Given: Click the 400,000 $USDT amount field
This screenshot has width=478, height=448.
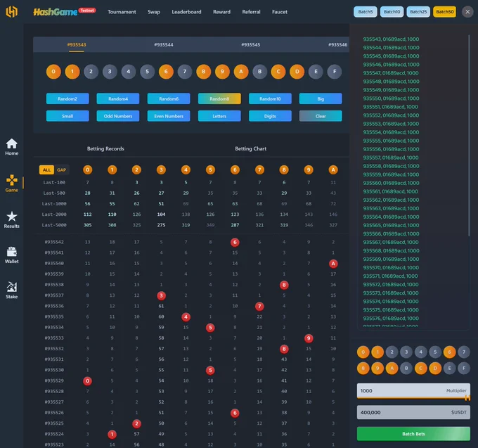Looking at the screenshot, I should pyautogui.click(x=413, y=412).
